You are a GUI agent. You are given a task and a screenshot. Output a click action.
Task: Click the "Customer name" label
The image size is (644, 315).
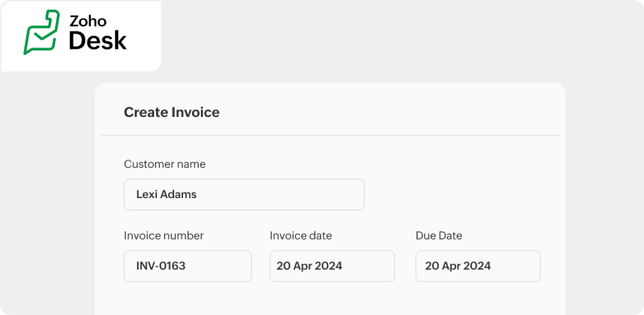coord(164,164)
